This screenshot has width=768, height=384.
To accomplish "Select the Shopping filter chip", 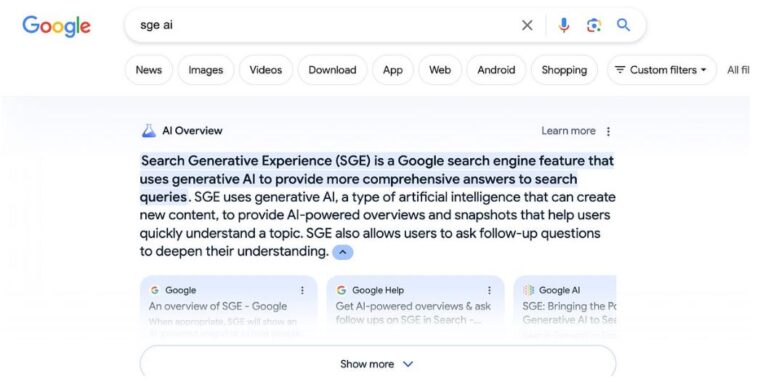I will (x=564, y=70).
